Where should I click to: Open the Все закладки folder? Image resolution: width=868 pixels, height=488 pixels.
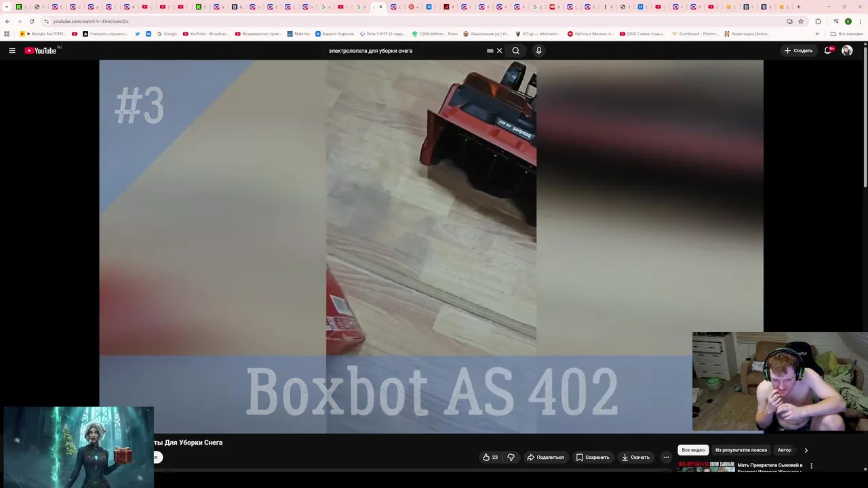[847, 33]
